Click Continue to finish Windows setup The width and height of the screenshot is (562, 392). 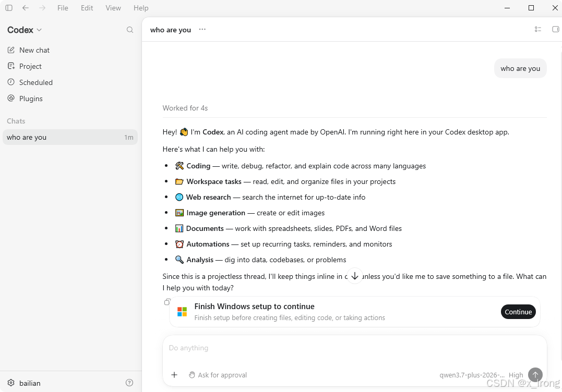tap(518, 312)
